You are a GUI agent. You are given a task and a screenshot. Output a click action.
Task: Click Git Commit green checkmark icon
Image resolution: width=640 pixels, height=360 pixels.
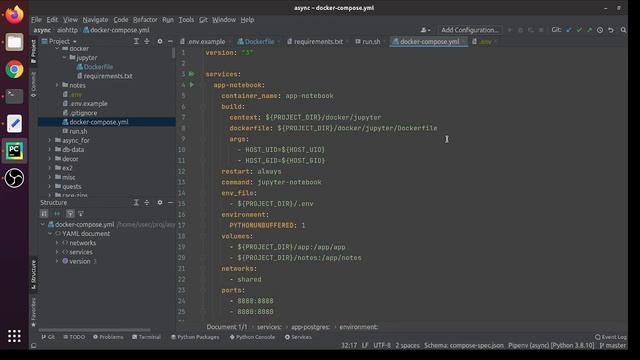click(579, 30)
